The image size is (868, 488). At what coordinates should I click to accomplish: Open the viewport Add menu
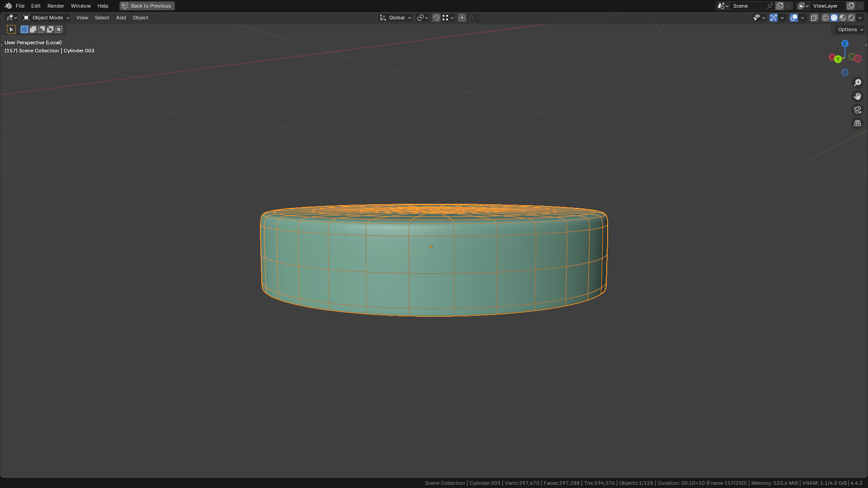121,18
